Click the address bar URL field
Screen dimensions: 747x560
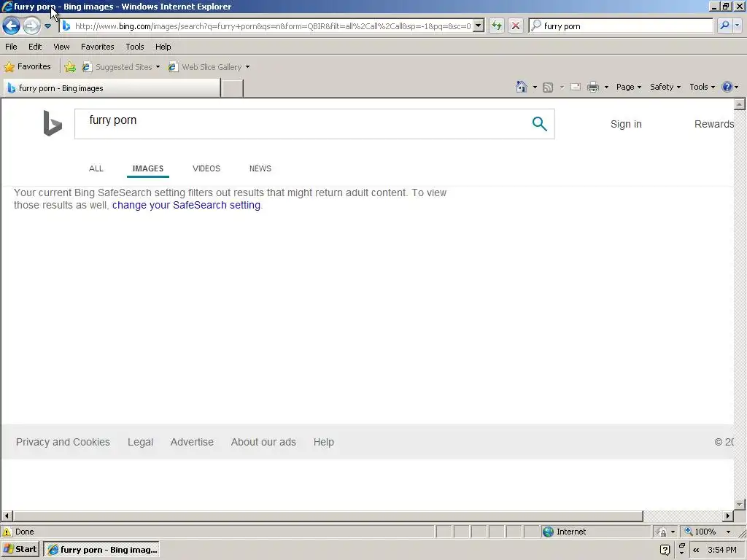click(273, 26)
